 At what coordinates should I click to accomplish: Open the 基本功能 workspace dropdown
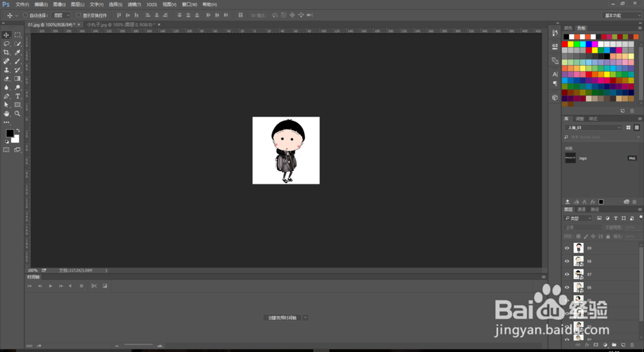click(622, 15)
